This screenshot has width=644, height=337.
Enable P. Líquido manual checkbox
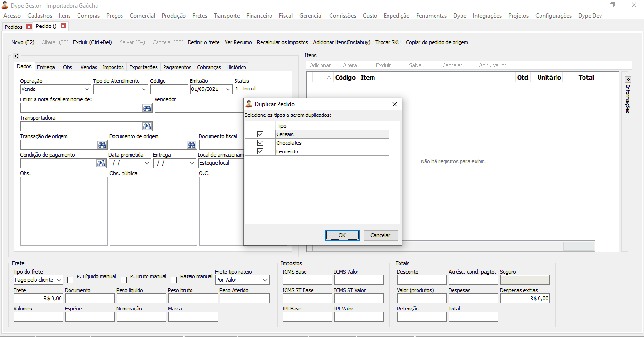click(x=70, y=280)
